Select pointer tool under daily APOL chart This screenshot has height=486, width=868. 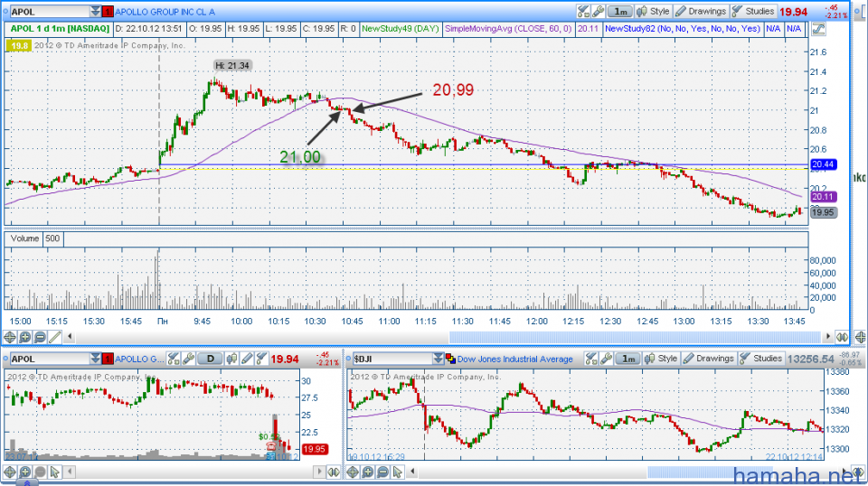55,472
